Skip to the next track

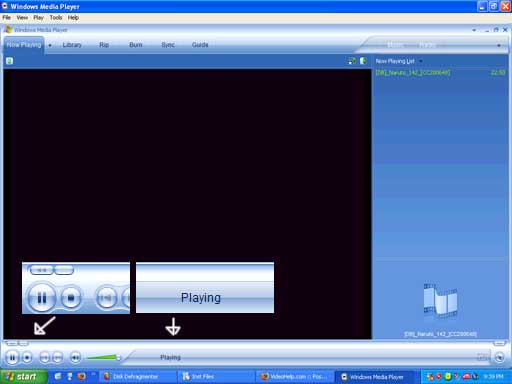pos(57,358)
